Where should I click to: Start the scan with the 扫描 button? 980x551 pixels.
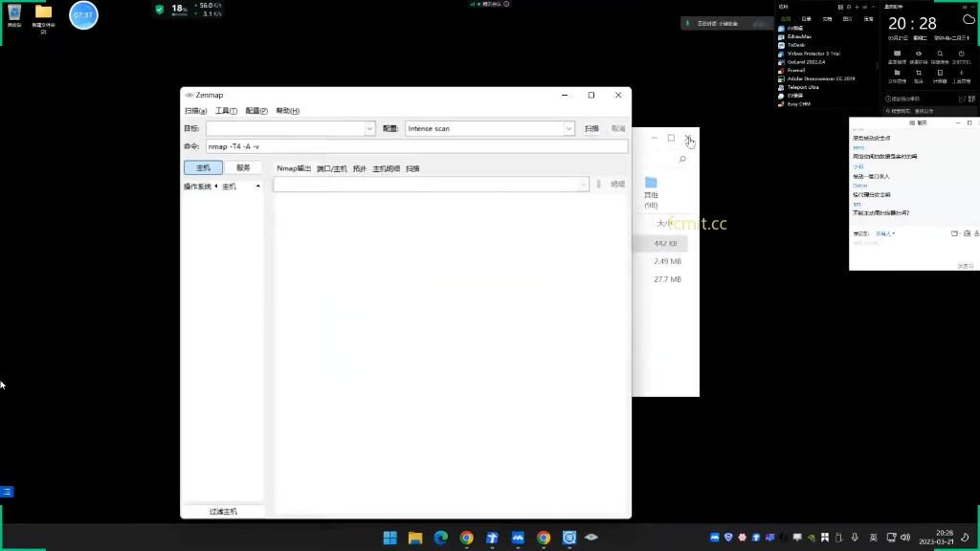point(591,129)
